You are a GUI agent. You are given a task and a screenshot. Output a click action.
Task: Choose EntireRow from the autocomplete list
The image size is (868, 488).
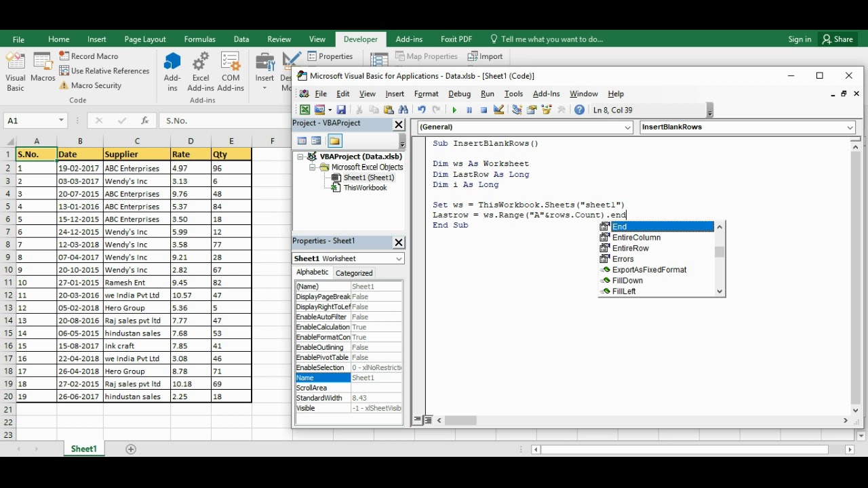coord(631,248)
